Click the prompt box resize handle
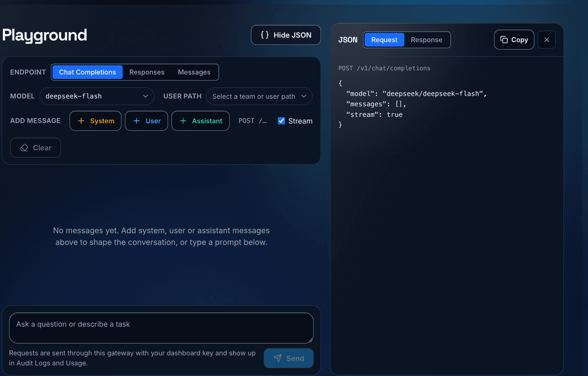Image resolution: width=588 pixels, height=376 pixels. click(x=311, y=340)
